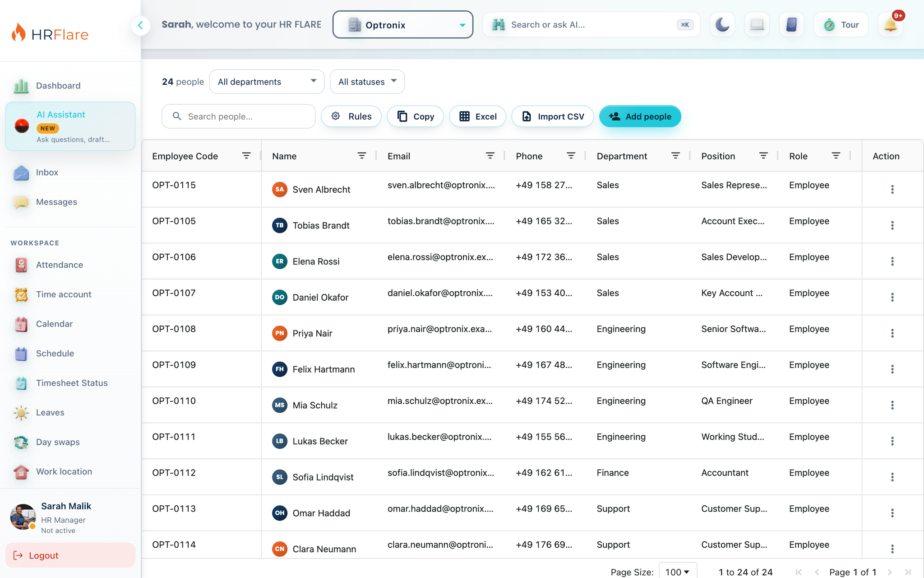924x578 pixels.
Task: Navigate to Attendance
Action: pos(70,265)
